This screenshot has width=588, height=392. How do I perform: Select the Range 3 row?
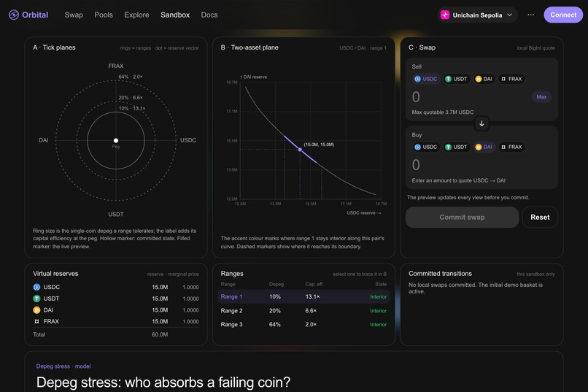coord(303,325)
